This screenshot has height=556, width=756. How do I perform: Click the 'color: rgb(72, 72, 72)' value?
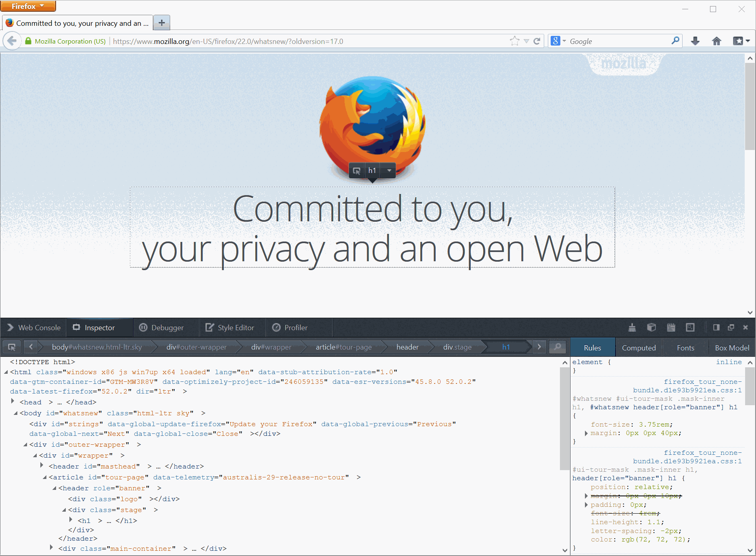[654, 539]
